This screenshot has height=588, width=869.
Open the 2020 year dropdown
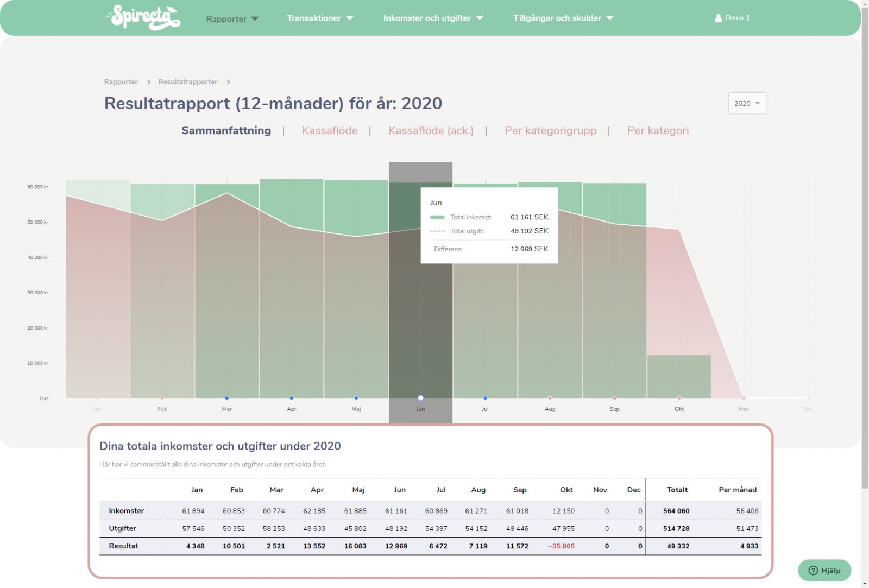click(x=747, y=103)
